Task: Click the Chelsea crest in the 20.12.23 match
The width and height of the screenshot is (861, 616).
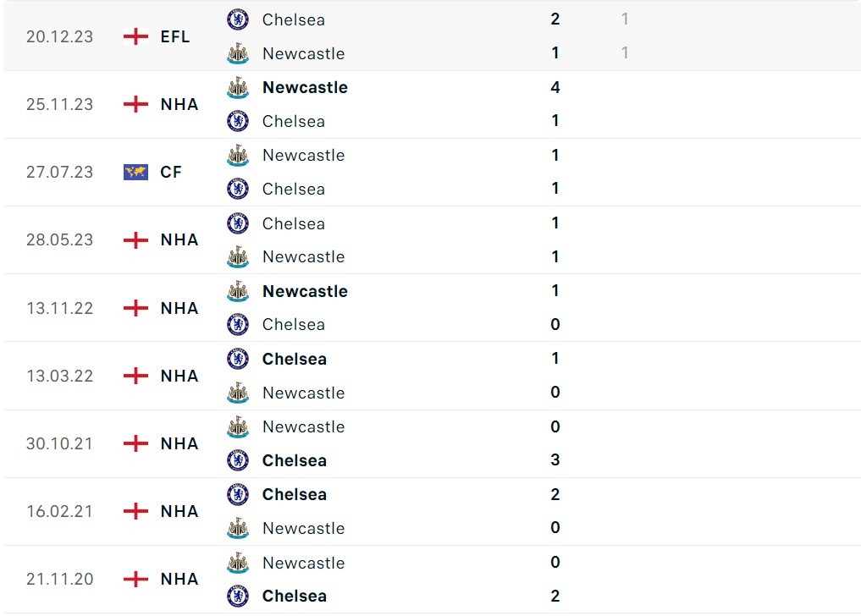Action: tap(238, 19)
